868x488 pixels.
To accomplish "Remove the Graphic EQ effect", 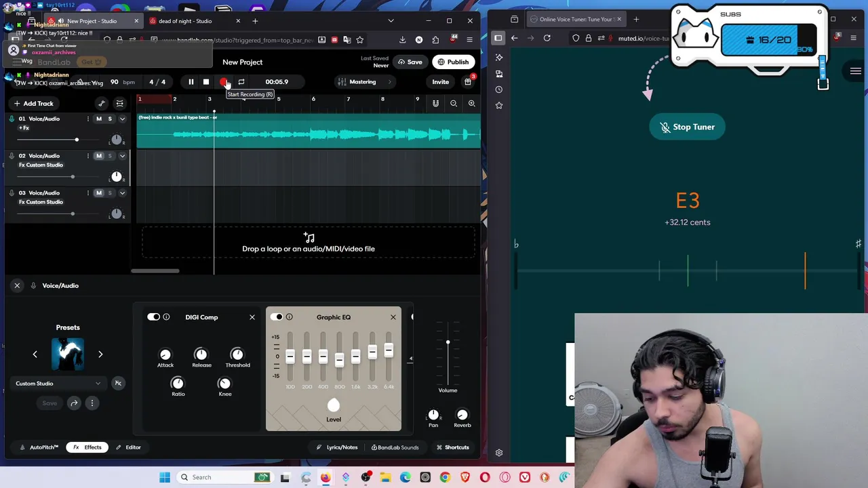I will (x=393, y=317).
